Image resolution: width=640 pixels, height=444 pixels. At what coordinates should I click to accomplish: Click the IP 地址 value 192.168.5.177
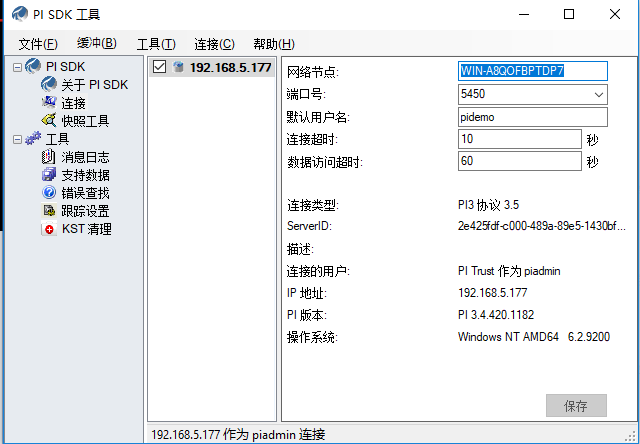[493, 293]
